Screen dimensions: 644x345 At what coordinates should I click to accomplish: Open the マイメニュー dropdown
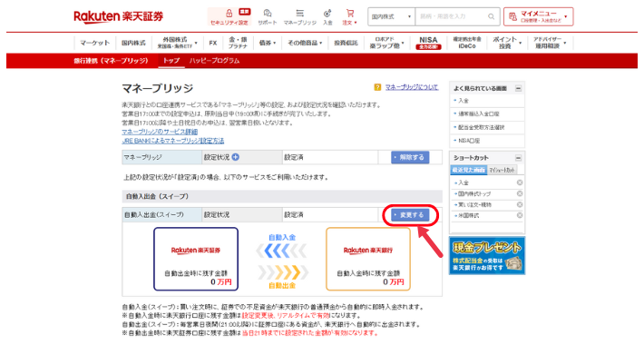pos(539,16)
